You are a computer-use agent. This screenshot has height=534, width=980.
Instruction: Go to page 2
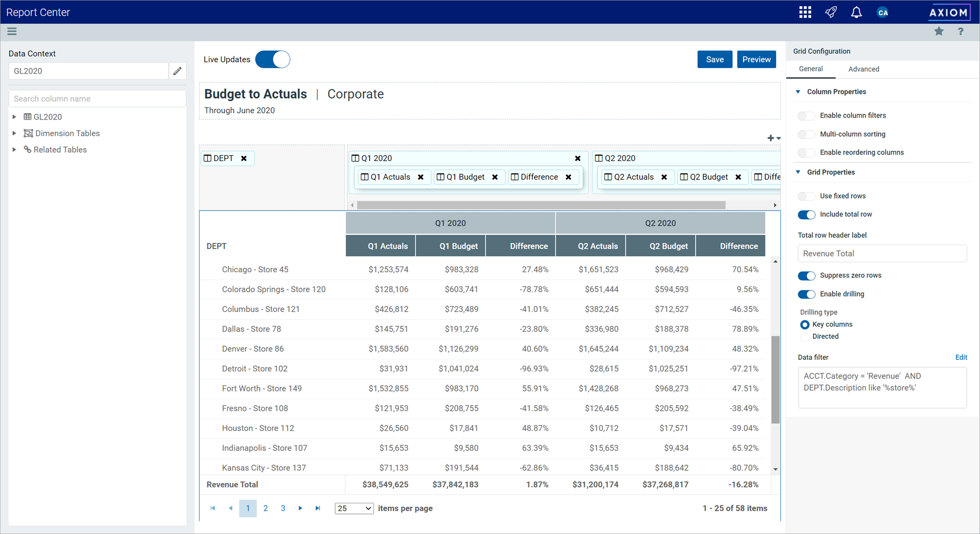coord(266,508)
